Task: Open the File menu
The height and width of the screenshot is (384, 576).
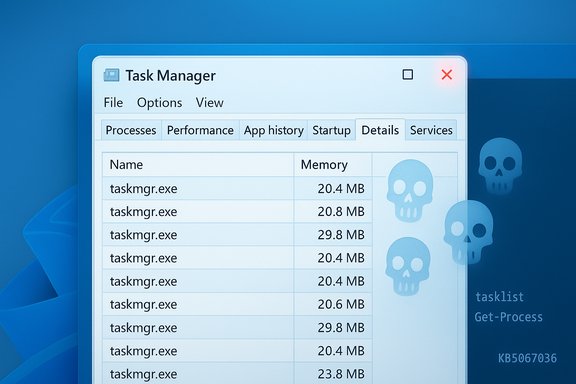Action: point(113,103)
